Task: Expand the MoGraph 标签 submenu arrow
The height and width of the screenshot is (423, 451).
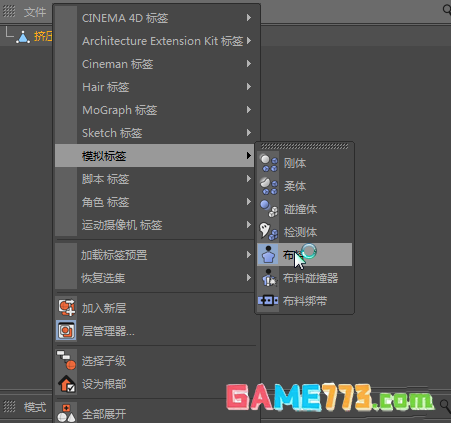Action: coord(249,110)
